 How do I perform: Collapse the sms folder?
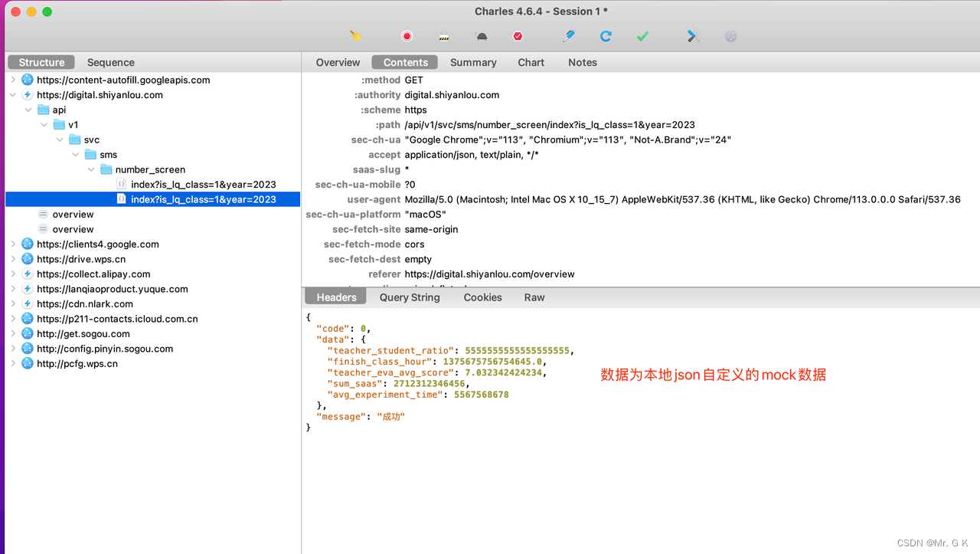tap(76, 155)
